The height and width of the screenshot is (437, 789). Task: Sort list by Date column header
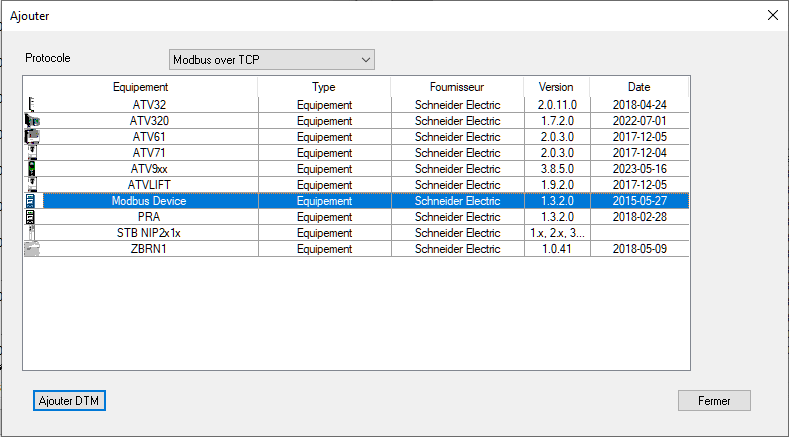click(x=639, y=87)
